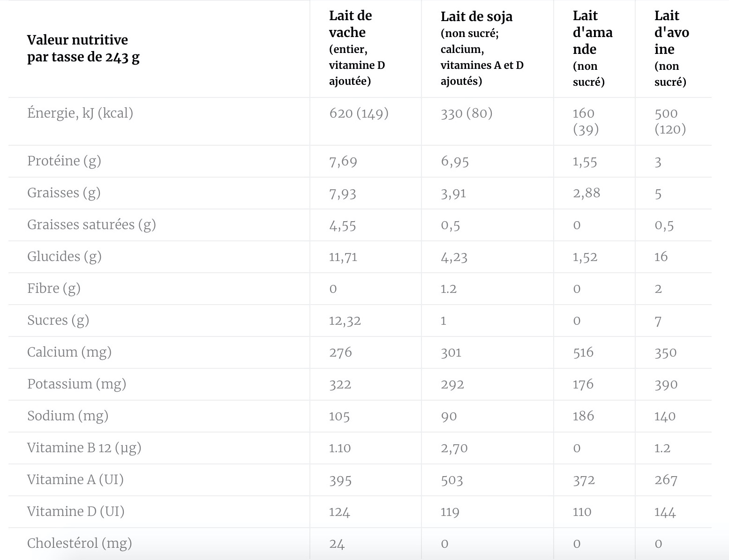Click the almond milk sodium value 186

tap(583, 416)
